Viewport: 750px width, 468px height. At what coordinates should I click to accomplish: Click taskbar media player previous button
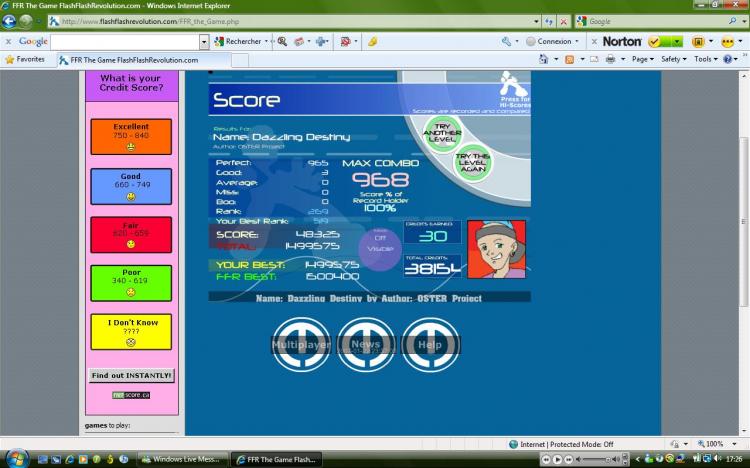pos(546,459)
